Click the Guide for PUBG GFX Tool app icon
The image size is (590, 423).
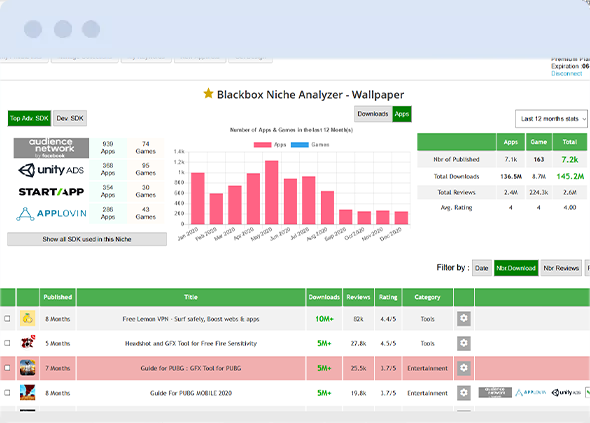point(27,368)
